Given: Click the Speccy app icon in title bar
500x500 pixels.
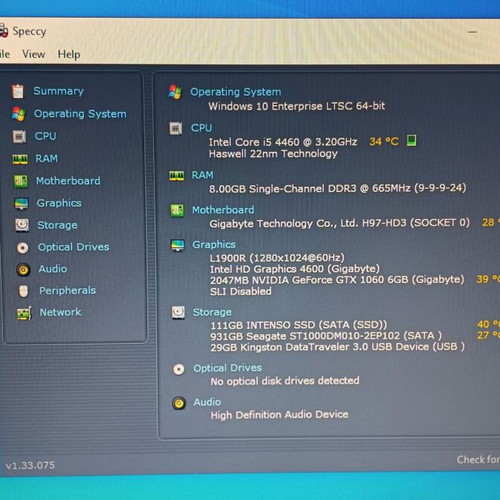Looking at the screenshot, I should [x=3, y=31].
